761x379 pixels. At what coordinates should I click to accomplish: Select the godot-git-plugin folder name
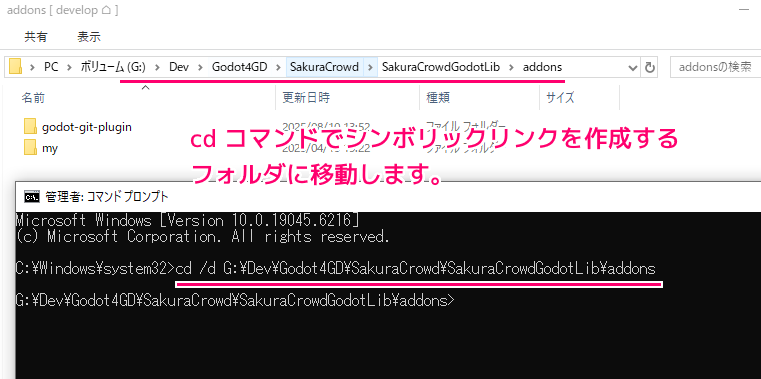(87, 127)
